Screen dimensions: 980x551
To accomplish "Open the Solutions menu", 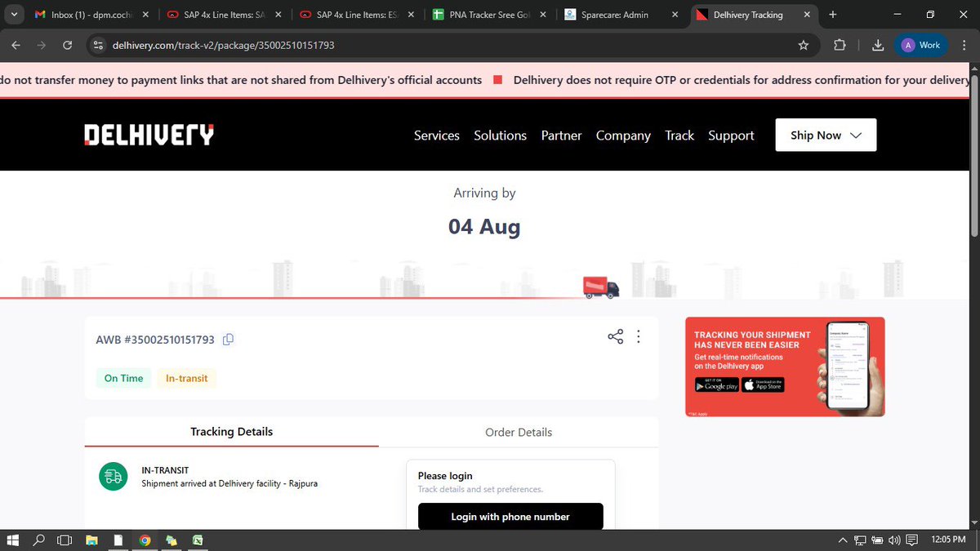I will pos(500,136).
